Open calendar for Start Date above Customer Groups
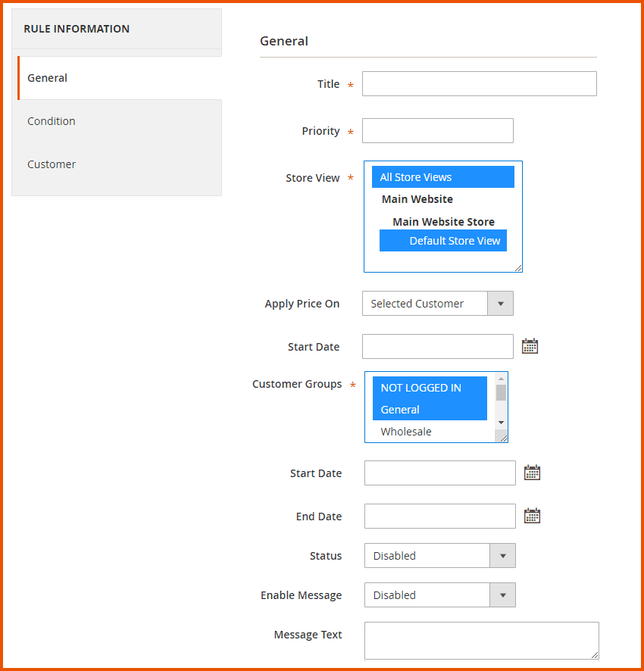The height and width of the screenshot is (671, 644). pos(530,347)
